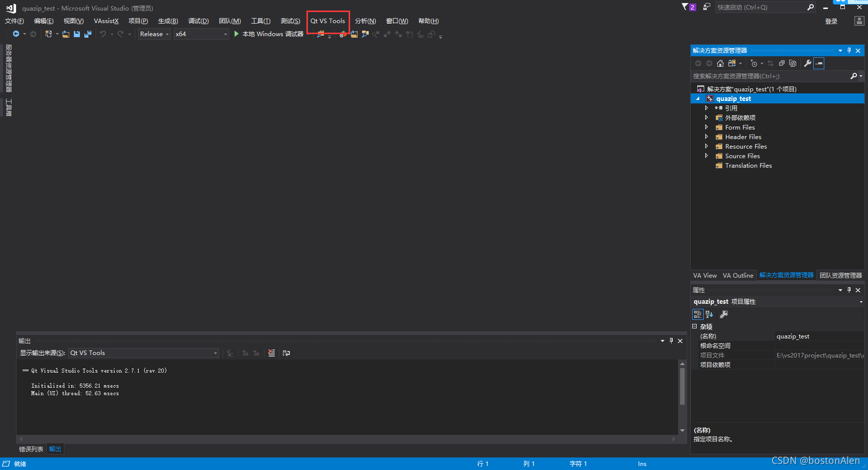Open properties wrench in Solution Explorer

[808, 63]
